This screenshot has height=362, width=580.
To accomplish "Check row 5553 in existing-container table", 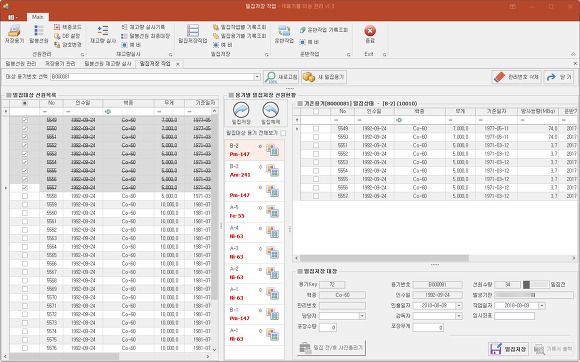I will [x=316, y=162].
